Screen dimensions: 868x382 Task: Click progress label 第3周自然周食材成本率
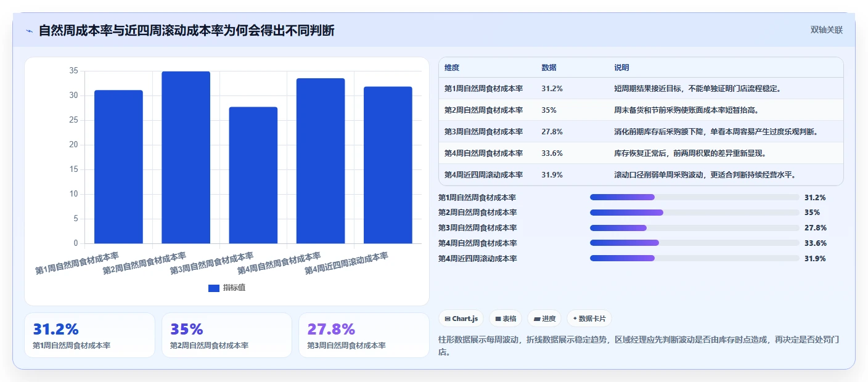(478, 228)
